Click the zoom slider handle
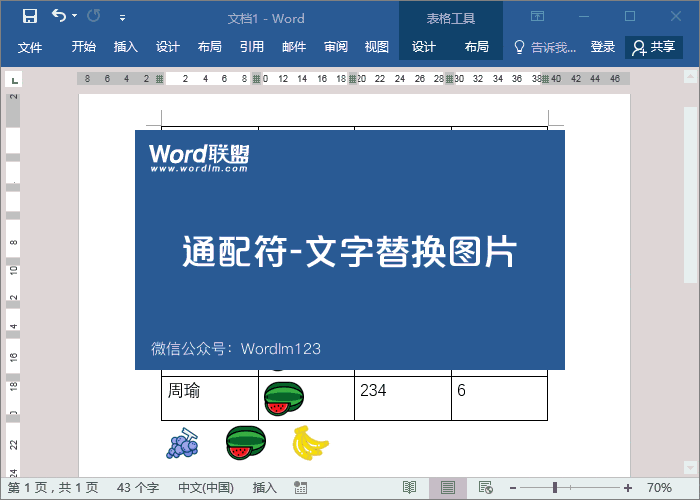The width and height of the screenshot is (700, 500). click(x=555, y=488)
